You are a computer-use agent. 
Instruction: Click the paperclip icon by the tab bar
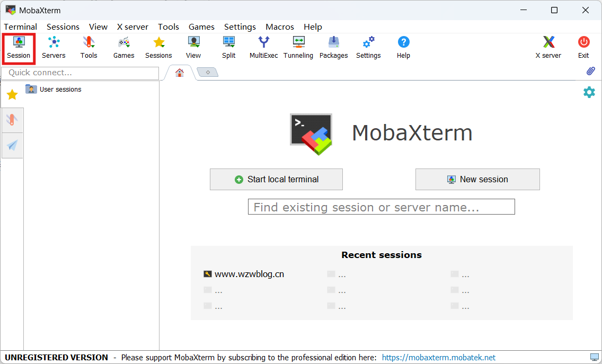(590, 71)
